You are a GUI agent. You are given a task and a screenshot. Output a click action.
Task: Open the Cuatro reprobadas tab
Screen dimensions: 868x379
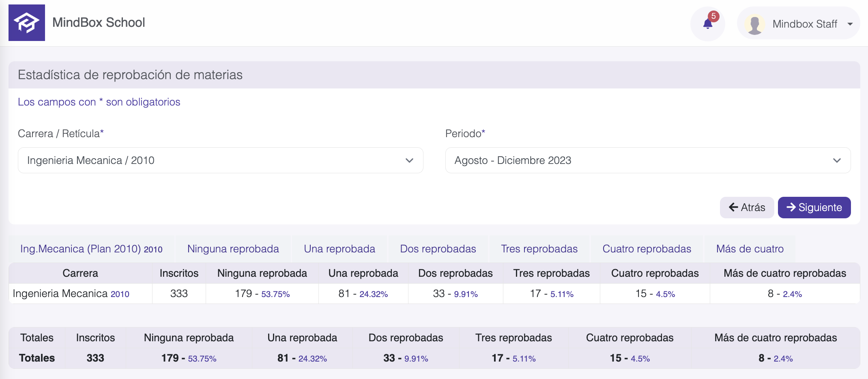pyautogui.click(x=647, y=249)
